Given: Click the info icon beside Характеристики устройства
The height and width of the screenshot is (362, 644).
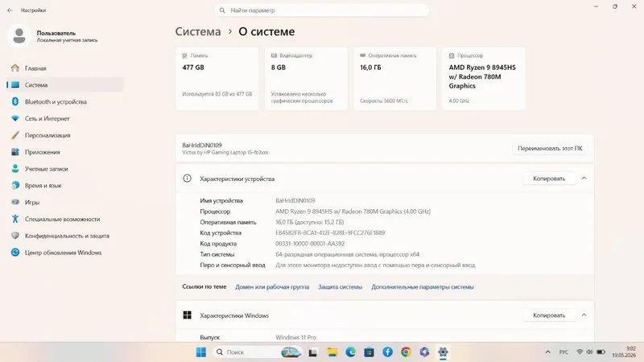Looking at the screenshot, I should [x=188, y=179].
